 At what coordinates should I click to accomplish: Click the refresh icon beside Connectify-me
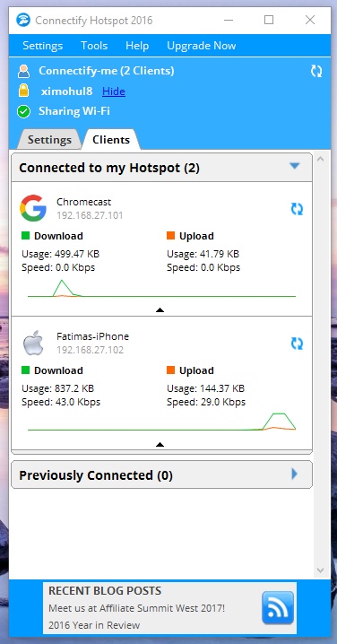coord(316,71)
